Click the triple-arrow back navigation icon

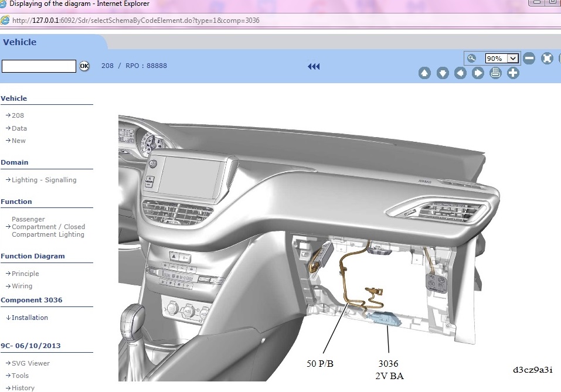click(x=314, y=67)
